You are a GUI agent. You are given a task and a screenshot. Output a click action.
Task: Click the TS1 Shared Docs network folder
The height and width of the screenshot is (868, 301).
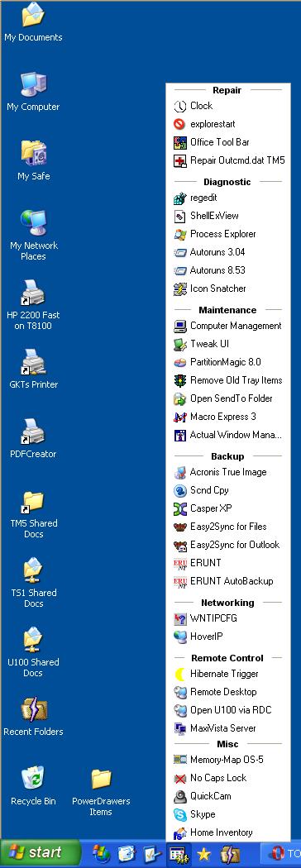[33, 584]
